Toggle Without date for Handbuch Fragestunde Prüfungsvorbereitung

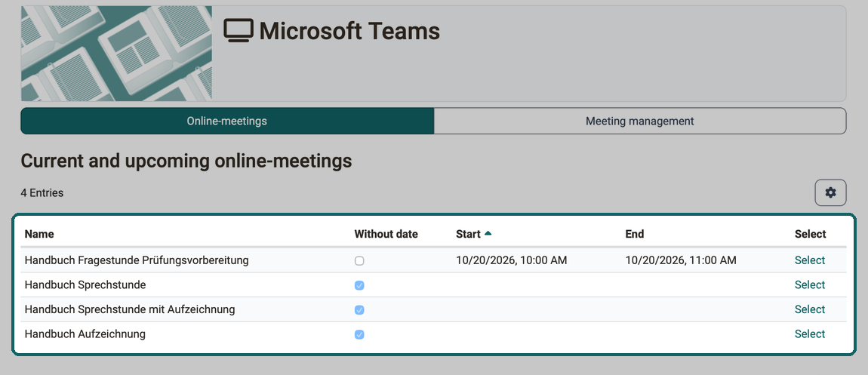[359, 260]
